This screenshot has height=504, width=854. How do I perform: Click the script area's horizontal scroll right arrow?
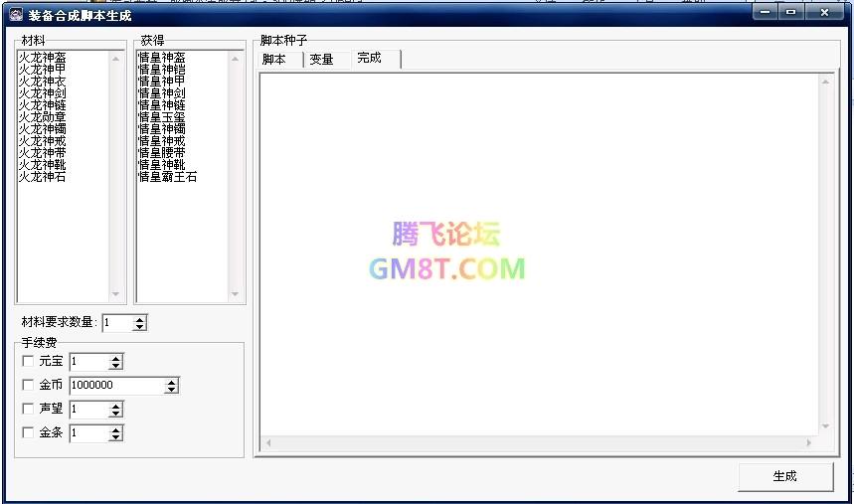pyautogui.click(x=809, y=442)
